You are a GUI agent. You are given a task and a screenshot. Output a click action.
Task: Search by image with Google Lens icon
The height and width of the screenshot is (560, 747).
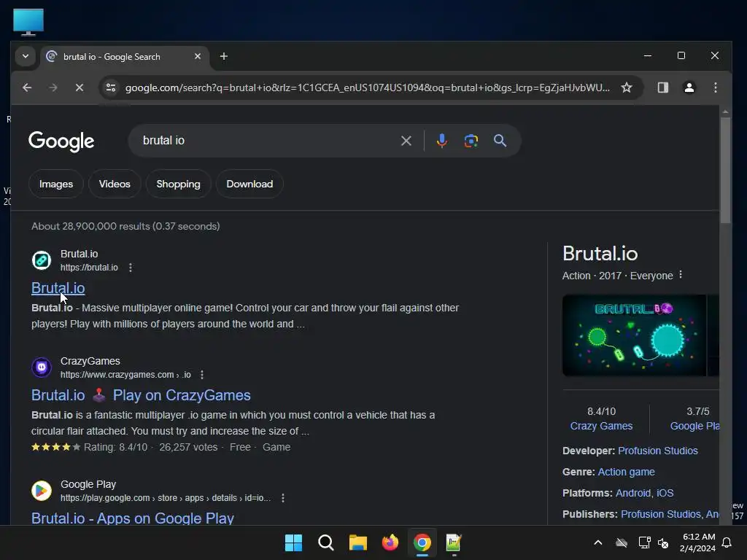click(x=471, y=141)
